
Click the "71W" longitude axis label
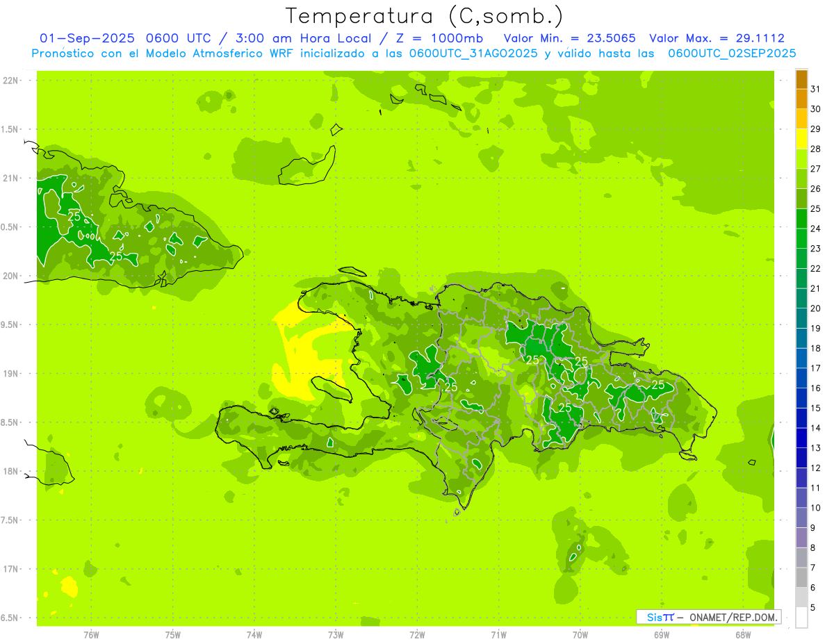click(498, 635)
